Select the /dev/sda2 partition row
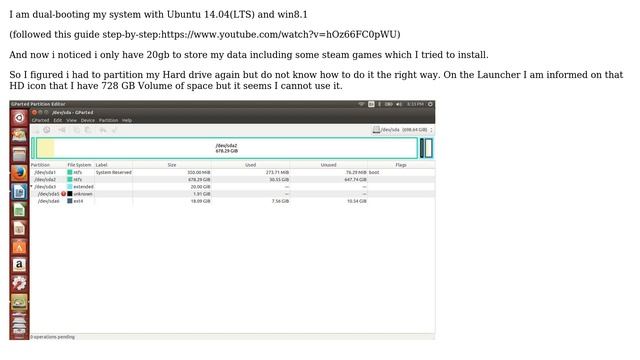This screenshot has height=360, width=640. pos(233,180)
